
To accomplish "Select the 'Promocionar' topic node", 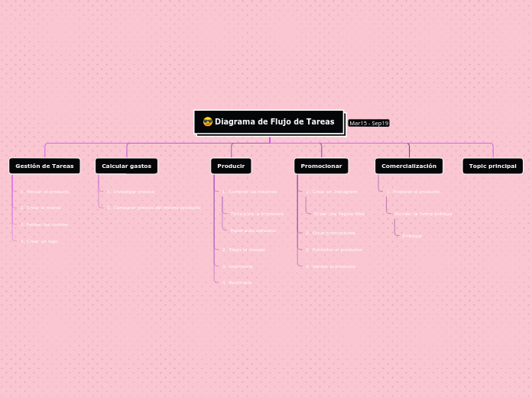I will [321, 166].
